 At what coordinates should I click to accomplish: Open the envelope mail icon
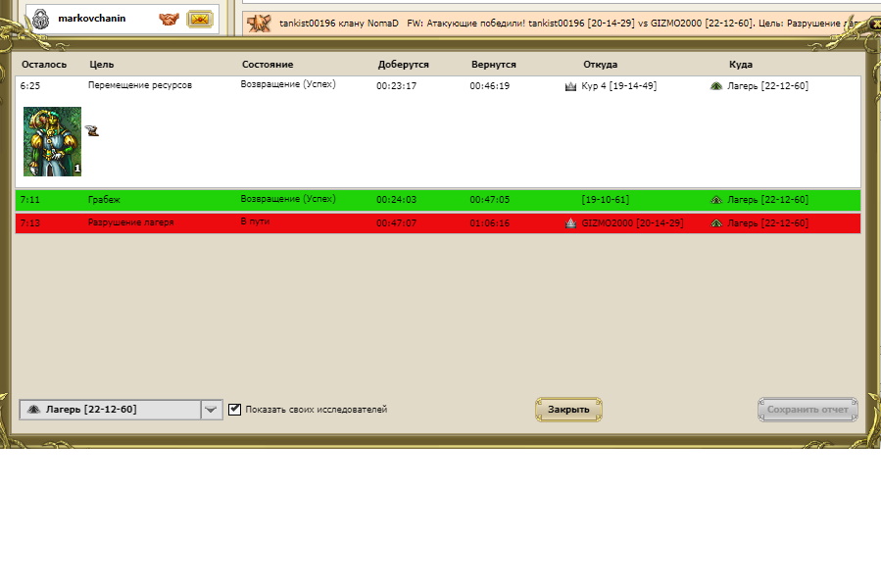click(x=200, y=19)
